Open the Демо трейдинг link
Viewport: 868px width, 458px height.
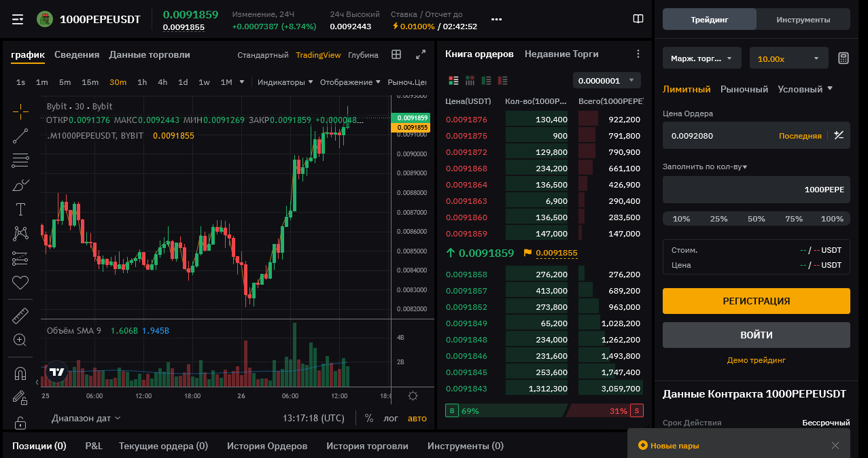pyautogui.click(x=757, y=360)
